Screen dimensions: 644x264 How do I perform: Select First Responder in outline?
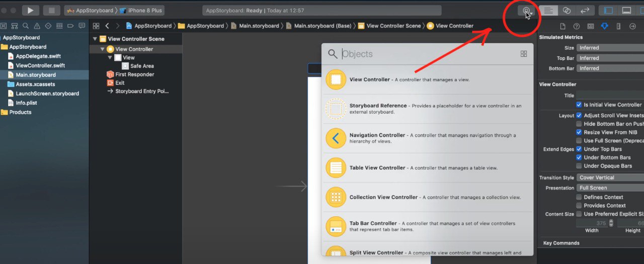(x=134, y=74)
